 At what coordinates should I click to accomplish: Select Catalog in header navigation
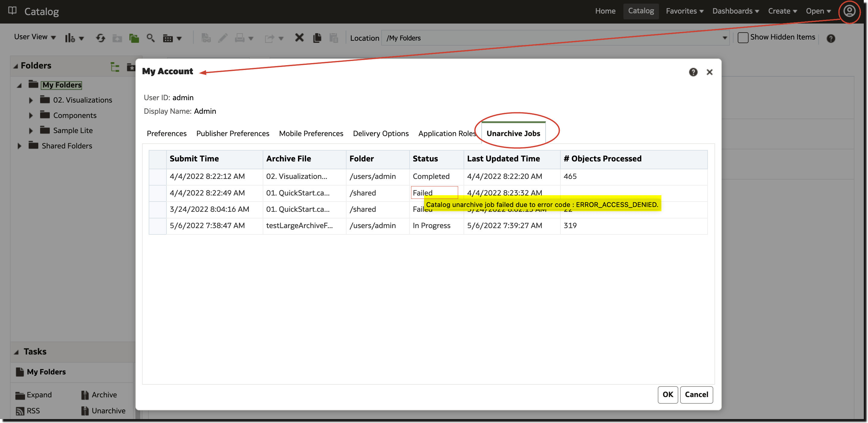coord(641,11)
